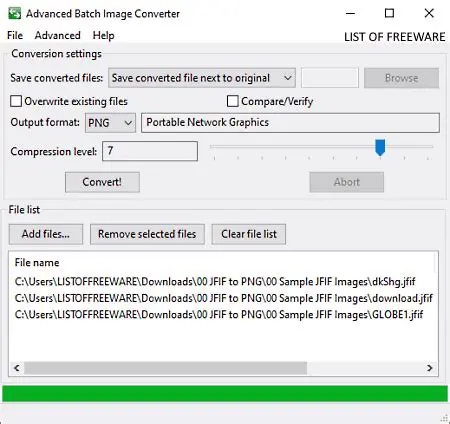The width and height of the screenshot is (450, 424).
Task: Open the PNG output format dropdown
Action: [x=110, y=123]
